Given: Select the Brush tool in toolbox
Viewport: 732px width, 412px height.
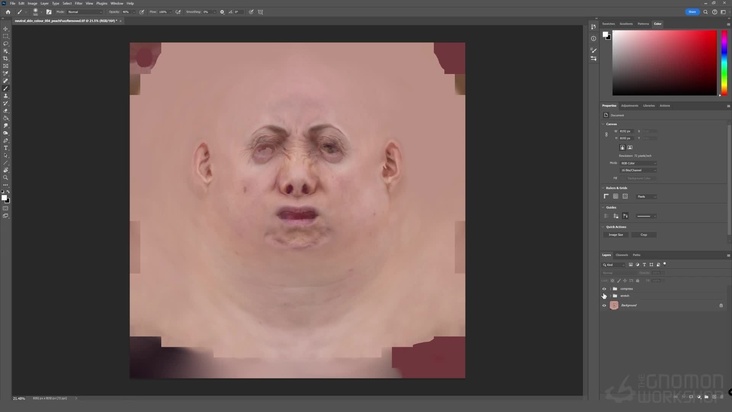Looking at the screenshot, I should point(6,88).
